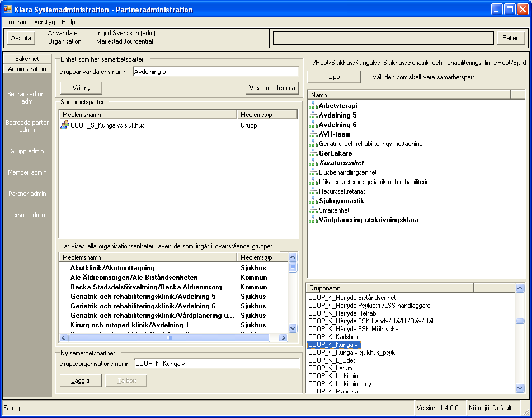Click the horizontal scrollbar thumb of the organisationsenheter list
The height and width of the screenshot is (418, 532).
click(x=170, y=337)
